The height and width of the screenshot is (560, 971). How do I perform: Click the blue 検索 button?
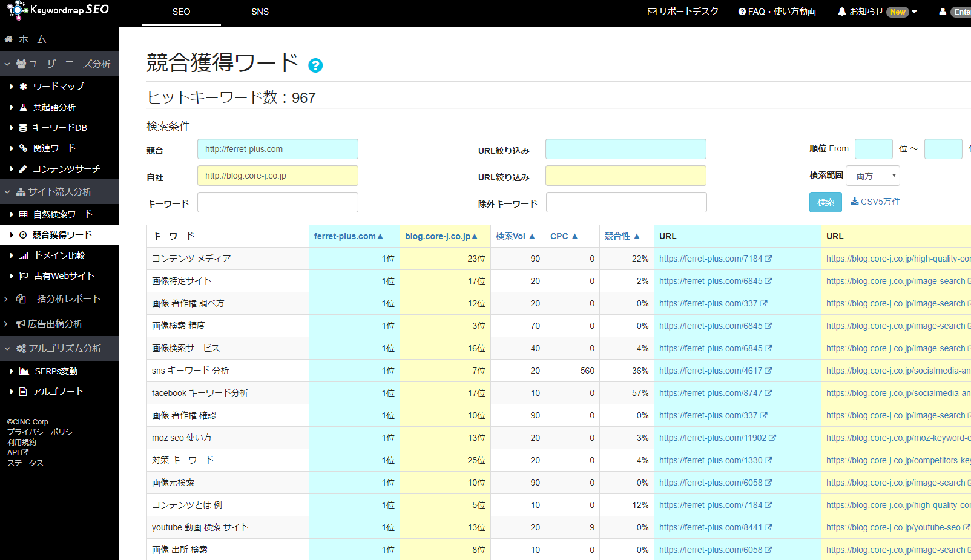[825, 202]
